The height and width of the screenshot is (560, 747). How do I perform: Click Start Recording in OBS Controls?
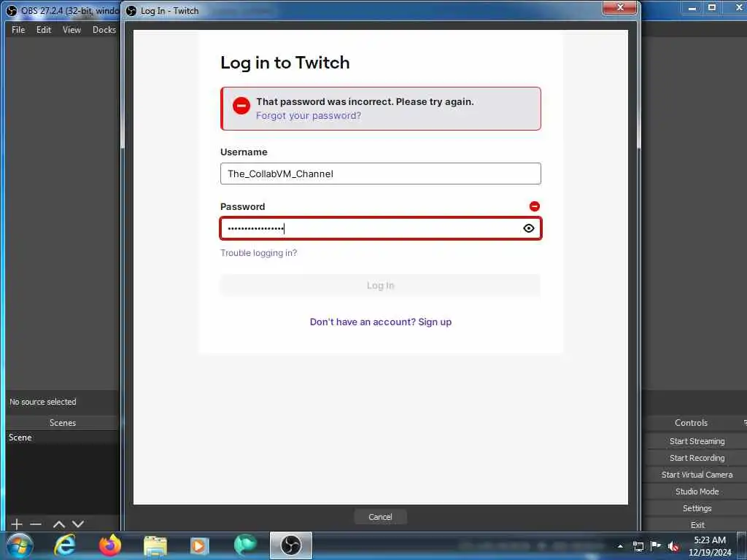[x=697, y=458]
